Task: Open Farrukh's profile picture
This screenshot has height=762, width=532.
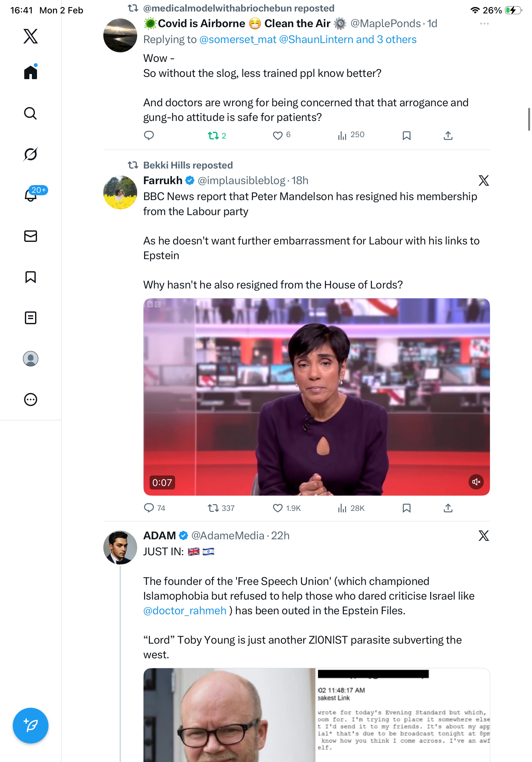Action: (x=120, y=192)
